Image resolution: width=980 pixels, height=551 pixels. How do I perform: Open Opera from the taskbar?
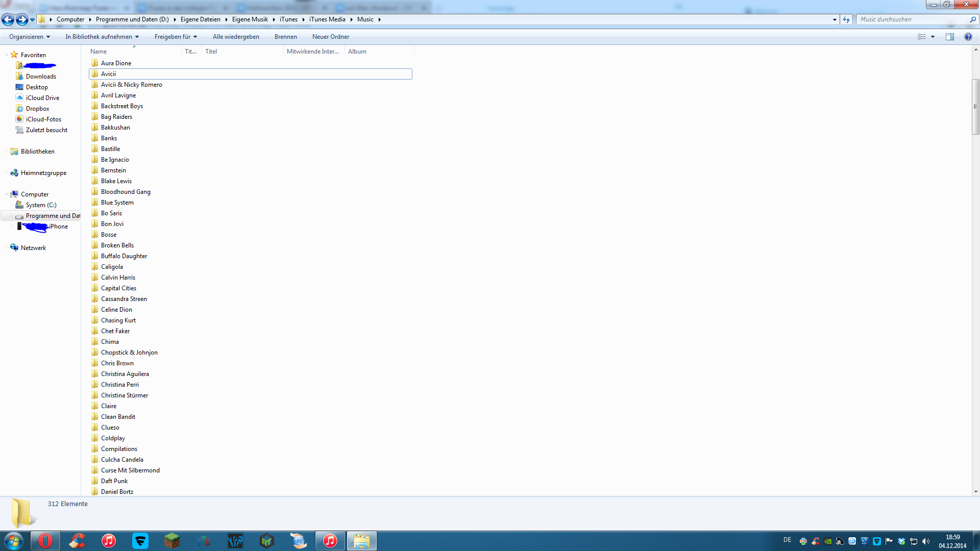click(x=45, y=541)
